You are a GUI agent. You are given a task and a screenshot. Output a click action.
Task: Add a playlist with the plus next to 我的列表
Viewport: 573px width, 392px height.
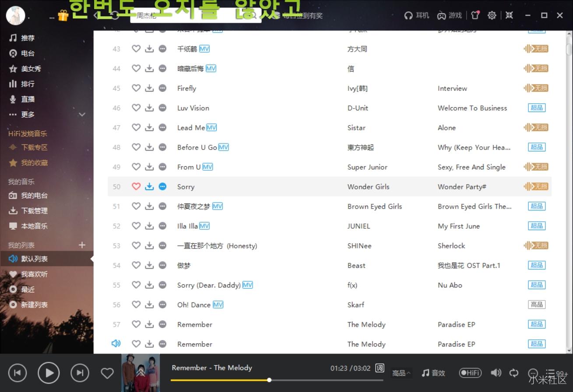coord(81,245)
